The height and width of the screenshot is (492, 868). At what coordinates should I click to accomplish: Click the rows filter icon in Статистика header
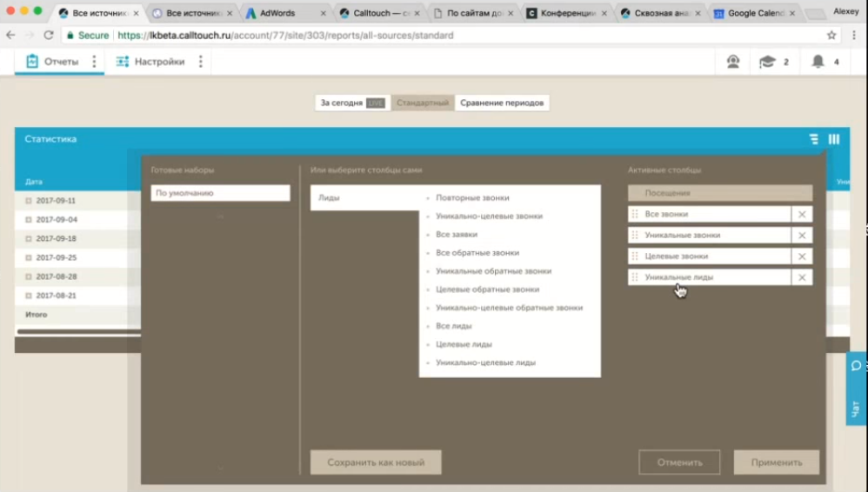pos(813,139)
